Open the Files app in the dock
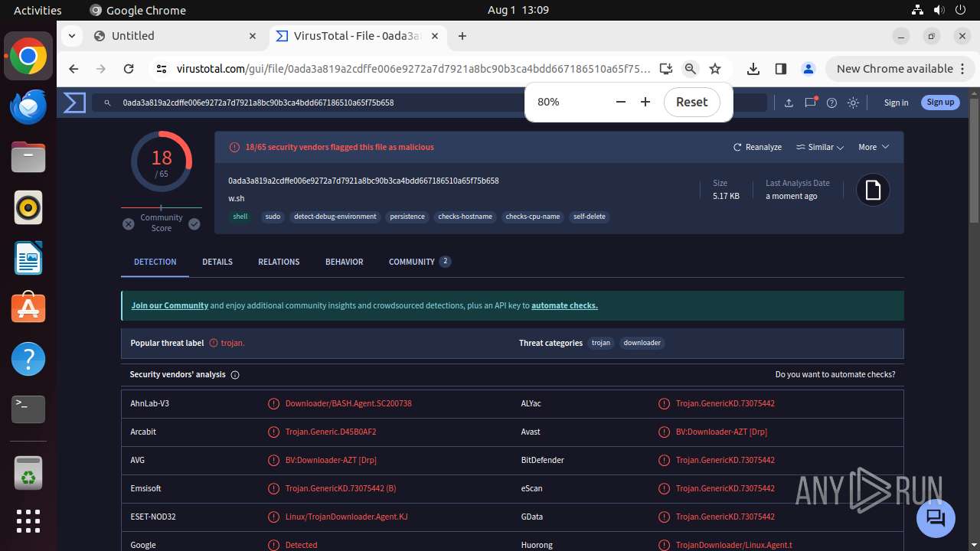 pyautogui.click(x=28, y=157)
